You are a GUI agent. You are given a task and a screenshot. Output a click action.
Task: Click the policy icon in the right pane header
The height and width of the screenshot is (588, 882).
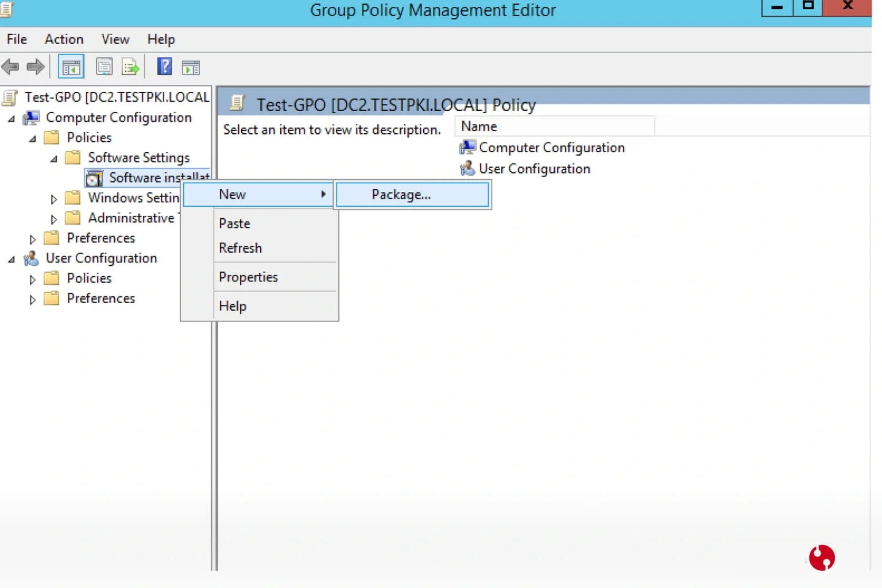237,103
